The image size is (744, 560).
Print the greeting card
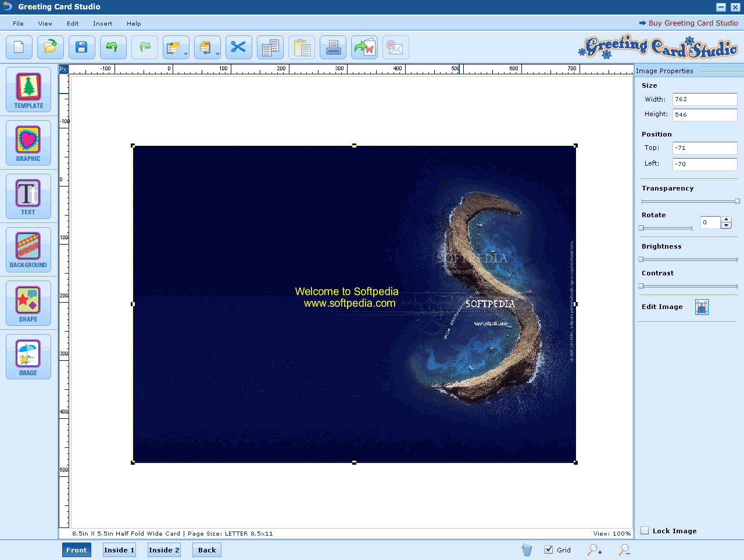pos(333,47)
